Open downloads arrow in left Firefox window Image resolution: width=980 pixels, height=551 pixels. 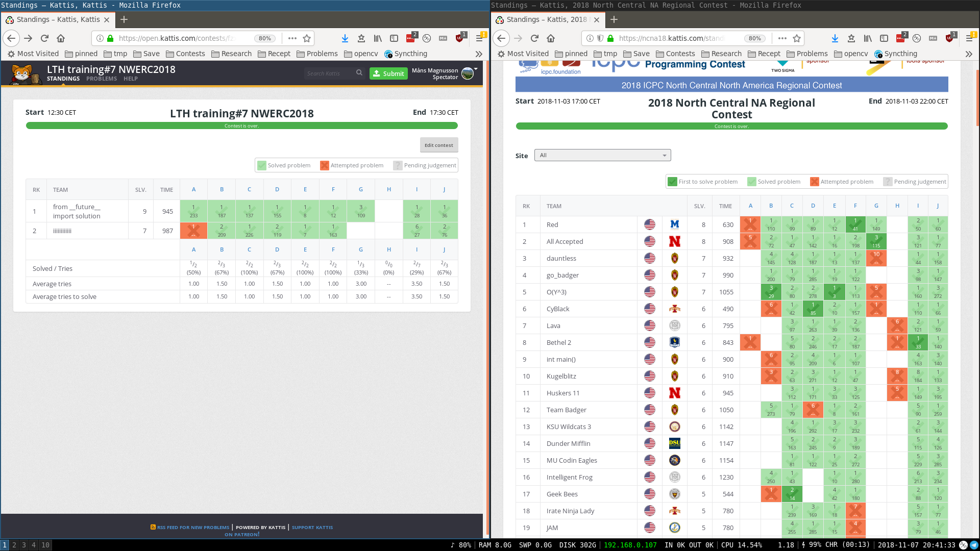(x=345, y=38)
